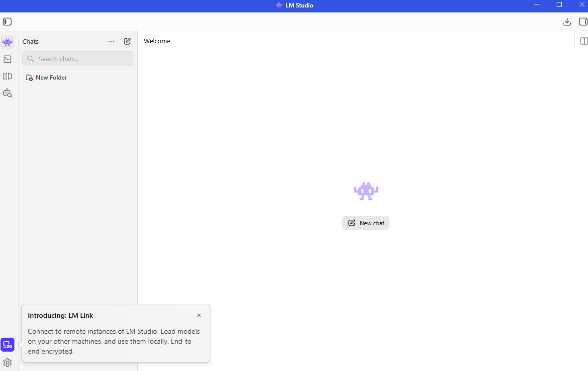Click the LM Studio title bar logo
Image resolution: width=588 pixels, height=371 pixels.
tap(279, 5)
